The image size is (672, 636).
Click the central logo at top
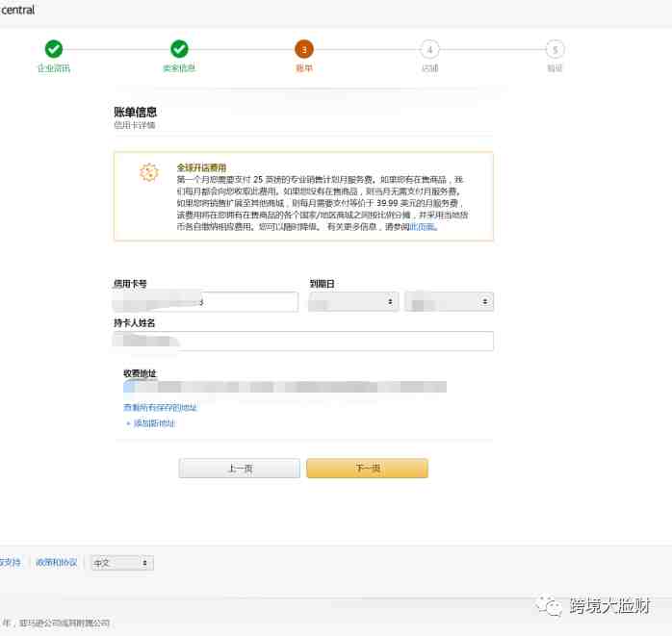[17, 10]
